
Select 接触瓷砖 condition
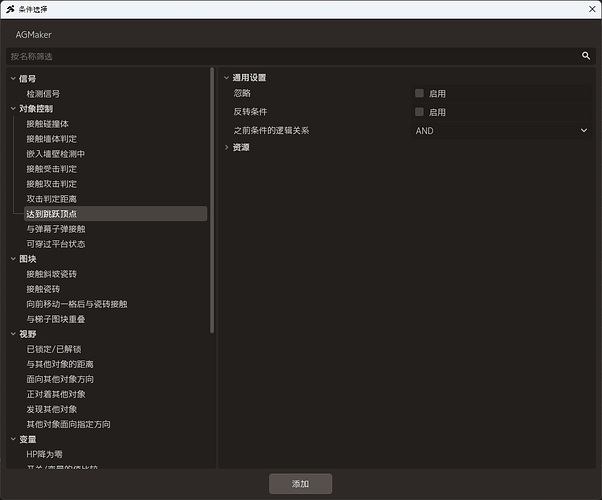pyautogui.click(x=43, y=289)
